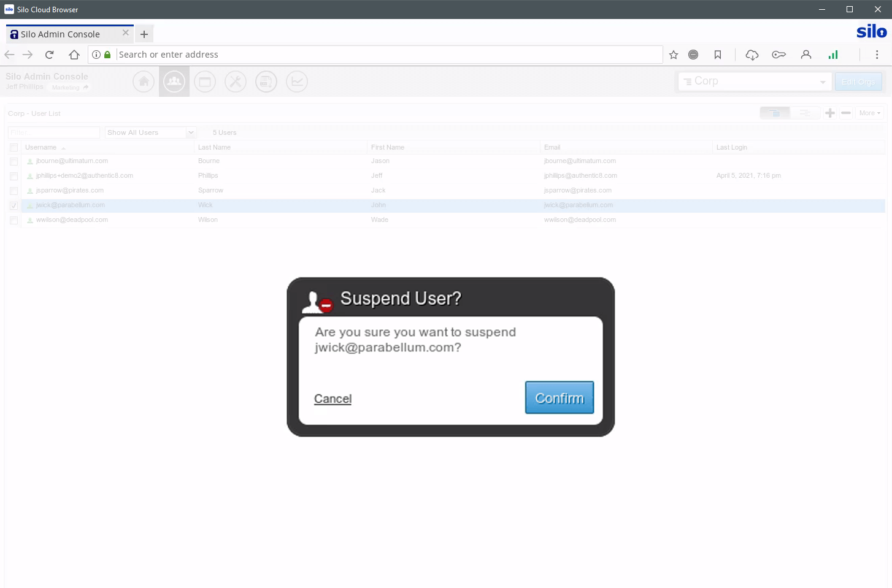
Task: Check the jsparrow@pirates.com row checkbox
Action: [x=13, y=191]
